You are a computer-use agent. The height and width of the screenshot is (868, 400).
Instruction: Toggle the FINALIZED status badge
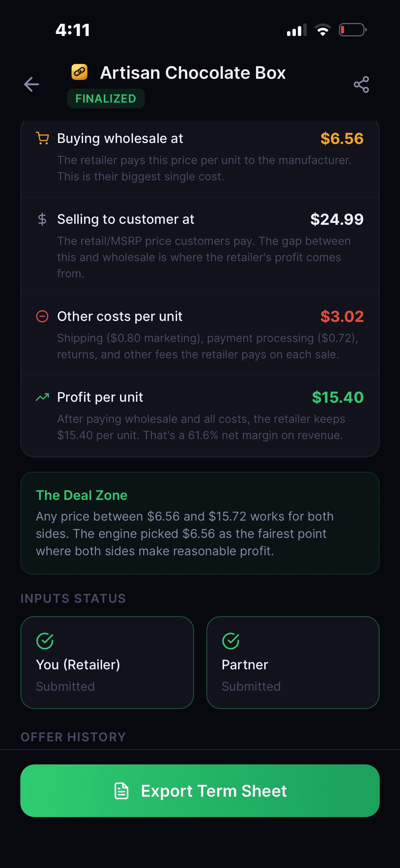click(106, 98)
